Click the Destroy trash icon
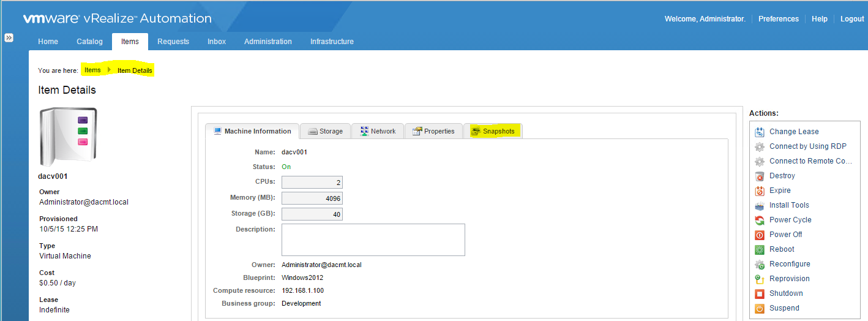This screenshot has width=868, height=321. click(x=760, y=176)
